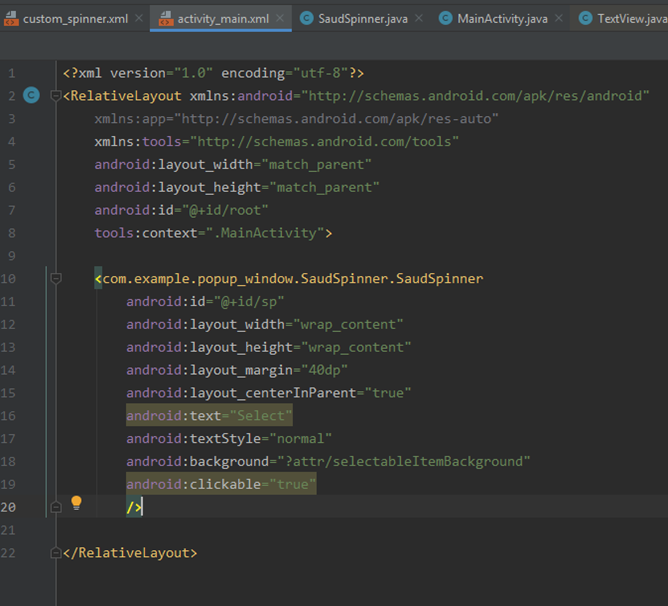This screenshot has height=606, width=668.
Task: Collapse the SaudSpinner tag fold at line 10
Action: pyautogui.click(x=55, y=278)
